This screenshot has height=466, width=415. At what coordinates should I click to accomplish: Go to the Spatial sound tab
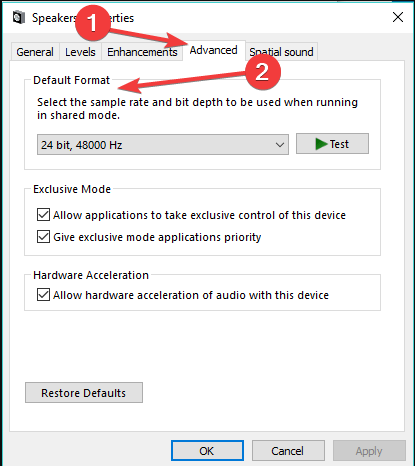coord(281,52)
